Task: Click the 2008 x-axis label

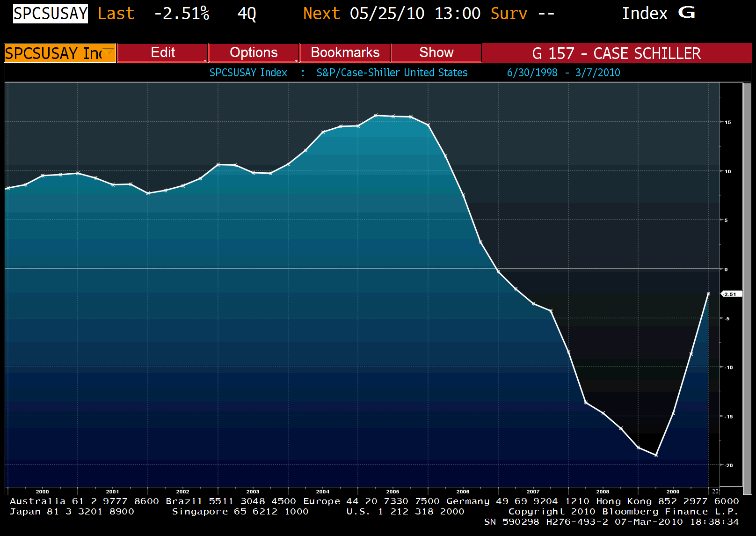Action: [603, 492]
